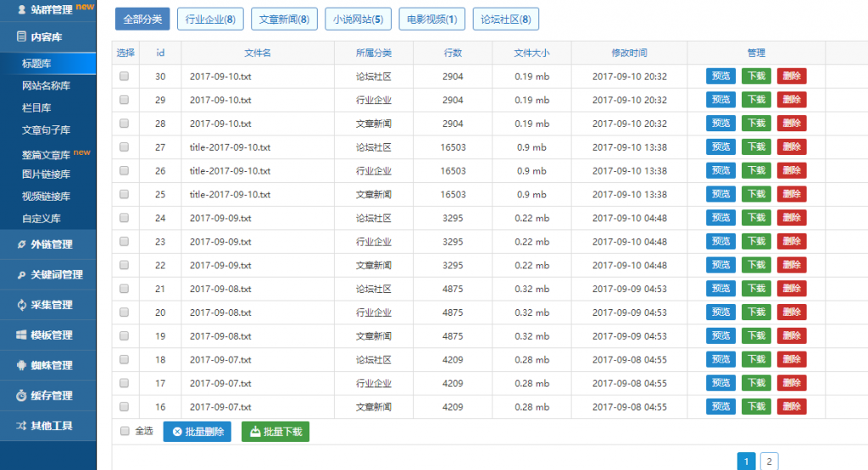Check the checkbox for row id 30
Viewport: 868px width, 470px height.
125,76
